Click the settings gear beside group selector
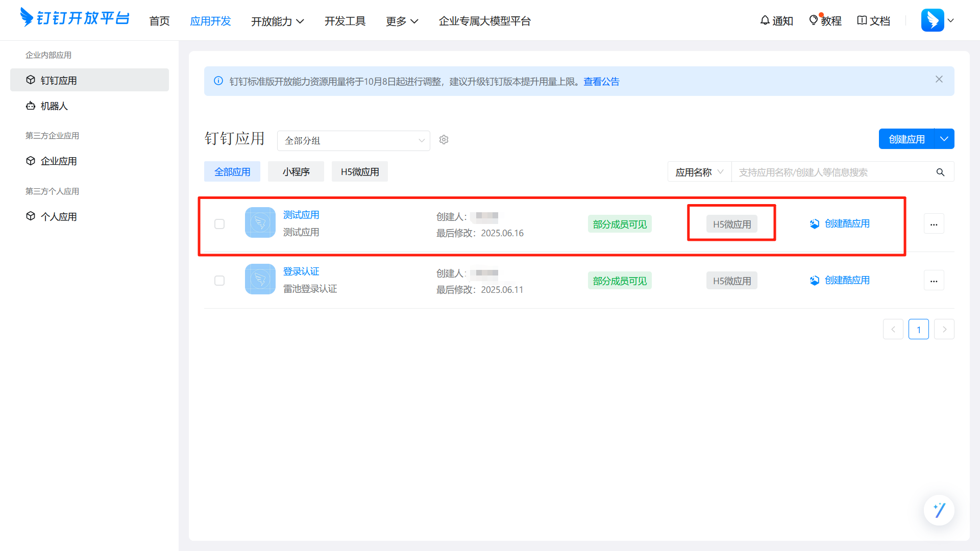Viewport: 980px width, 551px height. [444, 140]
